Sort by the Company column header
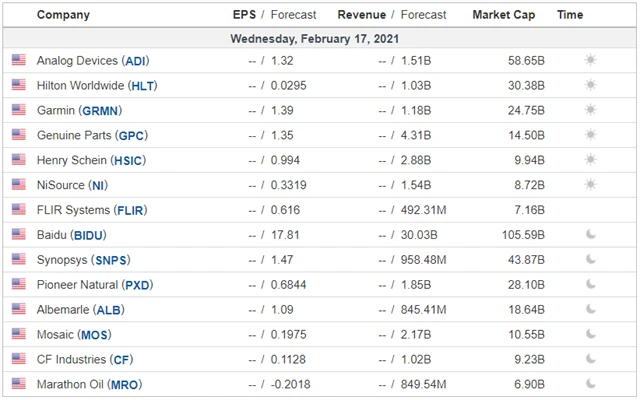640x400 pixels. click(62, 15)
